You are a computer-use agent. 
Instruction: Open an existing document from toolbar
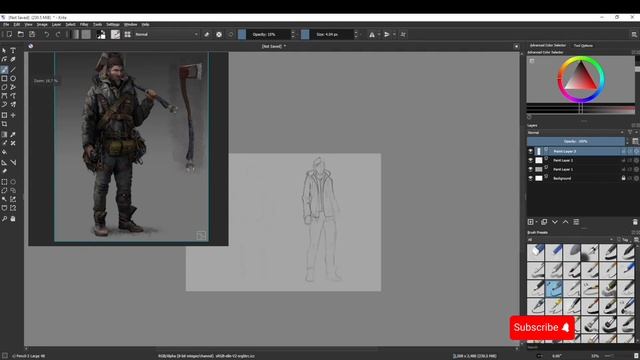(20, 35)
